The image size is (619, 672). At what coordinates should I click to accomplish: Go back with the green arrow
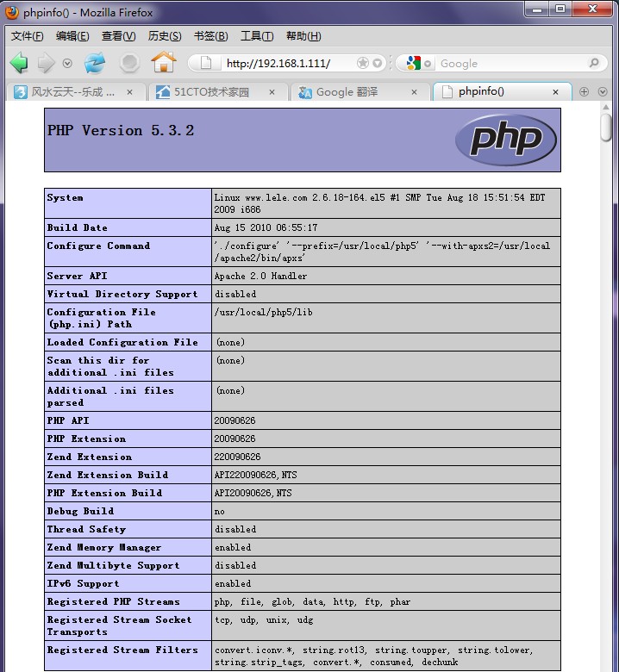click(19, 64)
